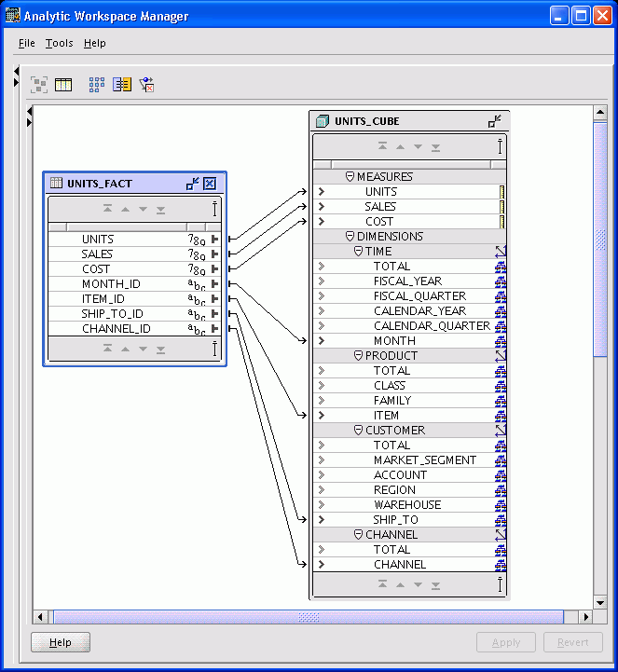Select the REGION level under CUSTOMER
The height and width of the screenshot is (672, 618).
click(409, 490)
